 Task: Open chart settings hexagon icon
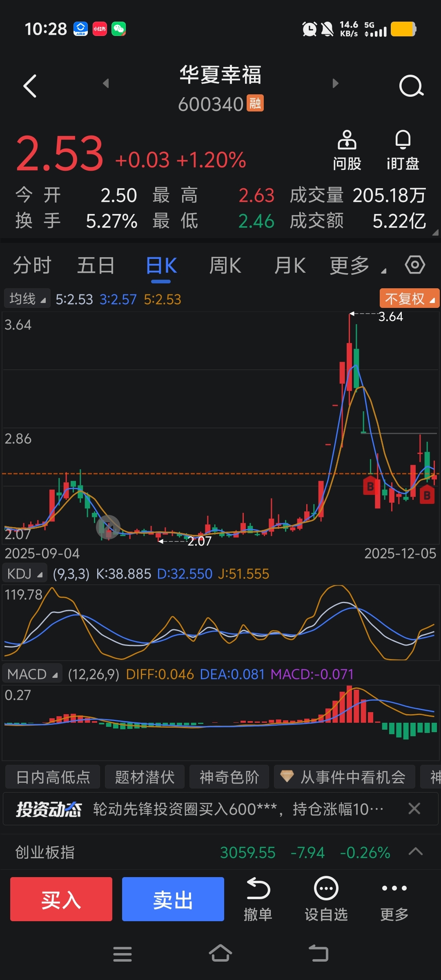415,265
